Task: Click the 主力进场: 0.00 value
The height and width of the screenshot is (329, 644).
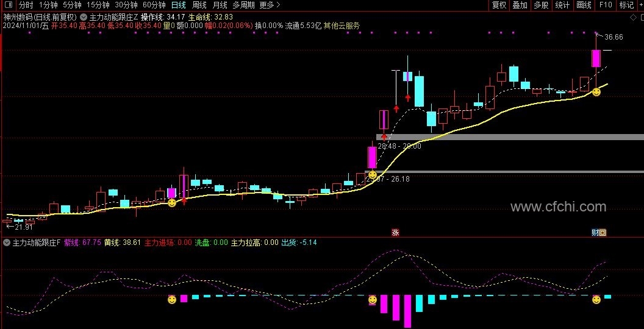Action: pos(168,242)
